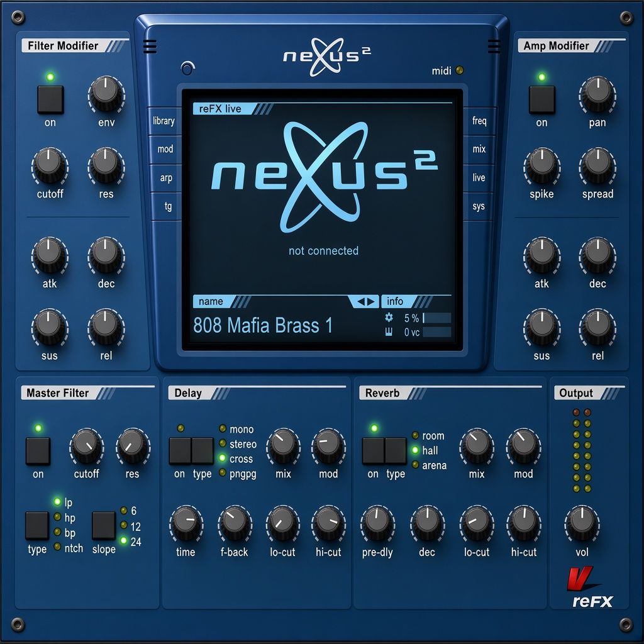Click the reFX live header label
This screenshot has height=644, width=644.
click(x=220, y=109)
